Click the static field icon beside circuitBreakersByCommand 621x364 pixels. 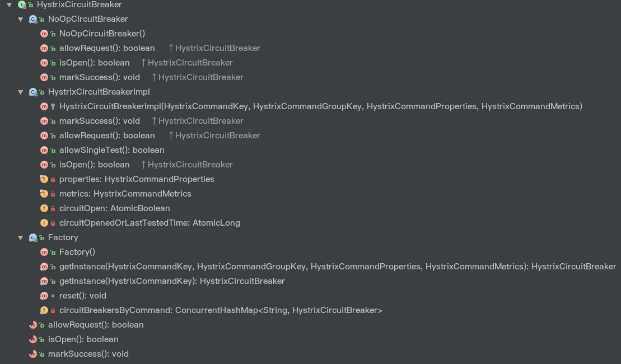(x=44, y=311)
